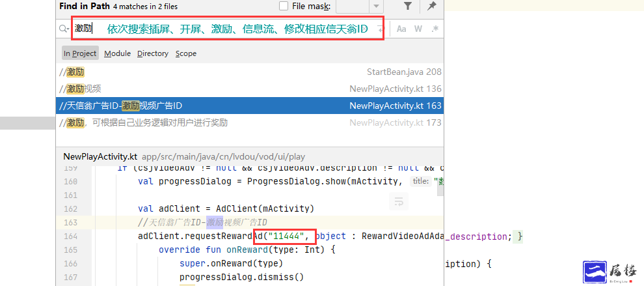Viewport: 644px width, 286px height.
Task: Select result 天信翁广告ID-激励视频广告ID line 163
Action: pos(250,106)
